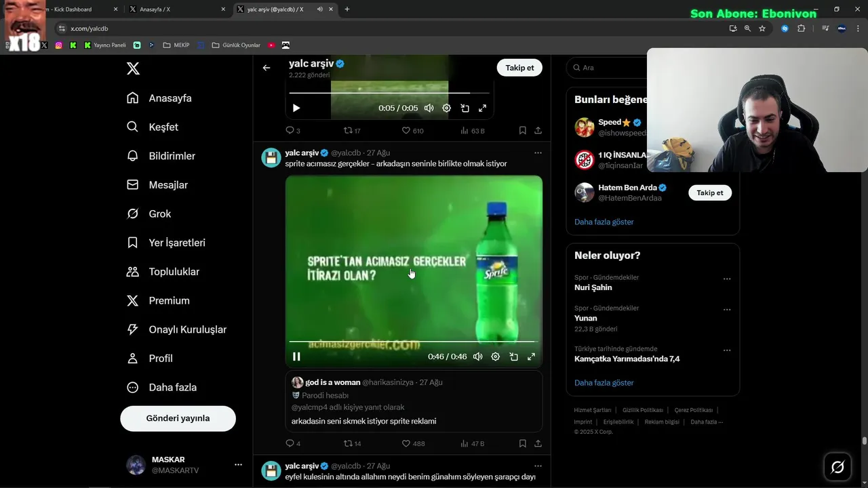Toggle picture-in-picture on the Sprite video
The image size is (868, 488).
point(513,357)
